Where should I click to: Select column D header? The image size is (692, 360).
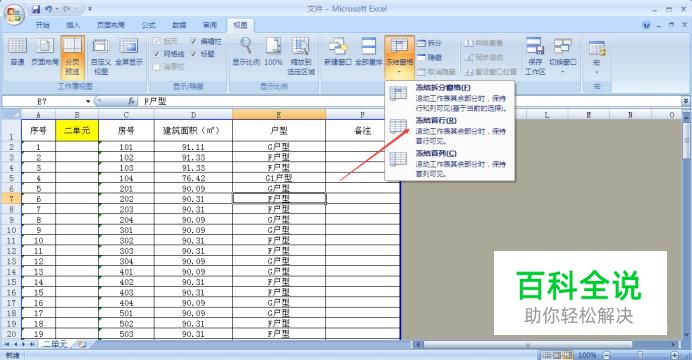pos(193,115)
